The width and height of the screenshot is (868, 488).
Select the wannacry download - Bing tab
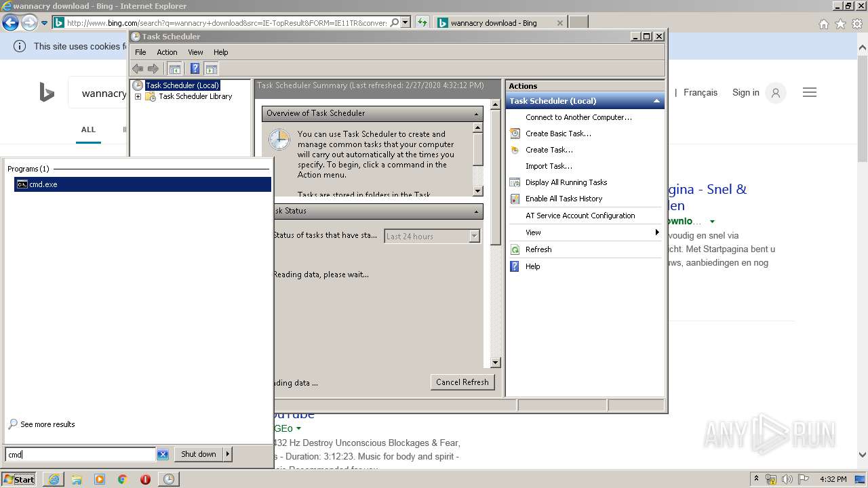click(x=500, y=22)
